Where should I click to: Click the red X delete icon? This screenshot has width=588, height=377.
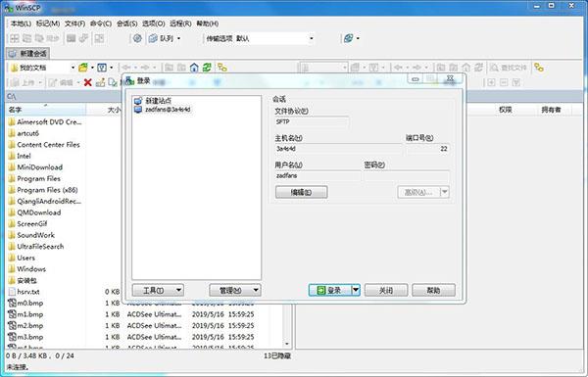(x=88, y=82)
